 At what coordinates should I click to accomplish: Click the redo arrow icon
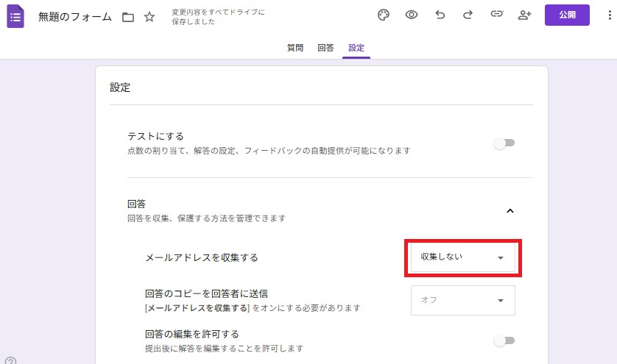tap(468, 15)
